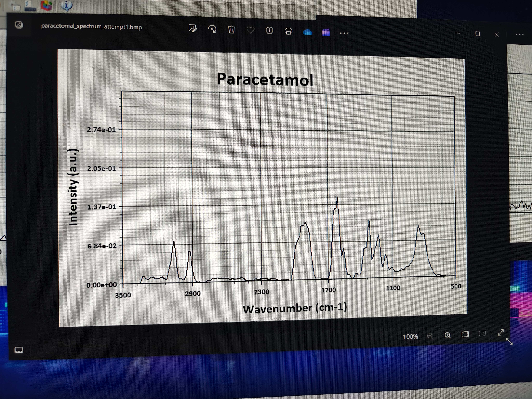Toggle the filmstrip at bottom left
The image size is (532, 399).
point(19,350)
